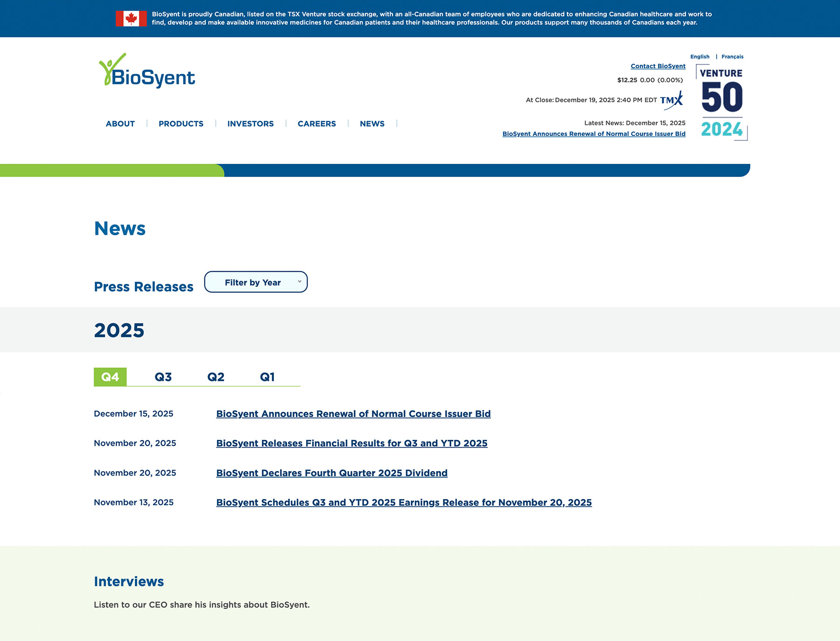The height and width of the screenshot is (641, 840).
Task: Switch to the Q2 tab
Action: (216, 377)
